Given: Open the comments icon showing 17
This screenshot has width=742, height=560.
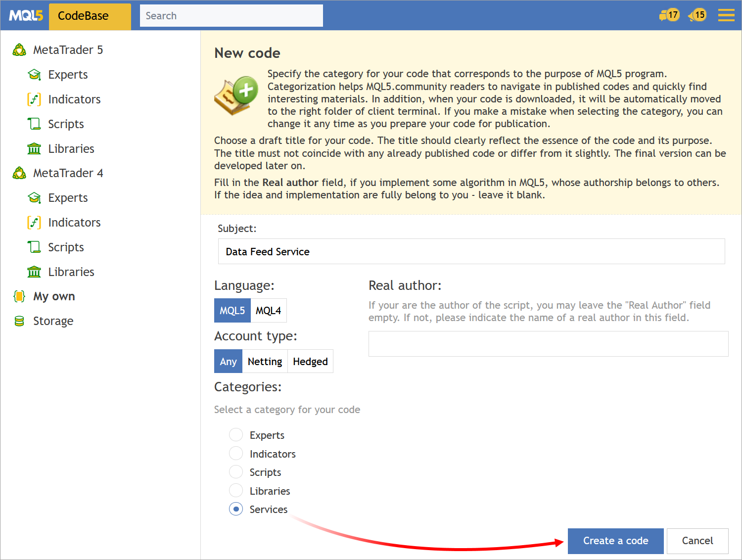Looking at the screenshot, I should pos(669,15).
